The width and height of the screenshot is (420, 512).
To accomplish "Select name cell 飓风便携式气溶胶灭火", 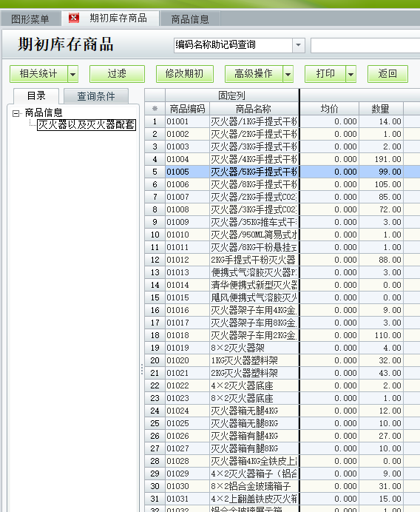I will coord(254,297).
